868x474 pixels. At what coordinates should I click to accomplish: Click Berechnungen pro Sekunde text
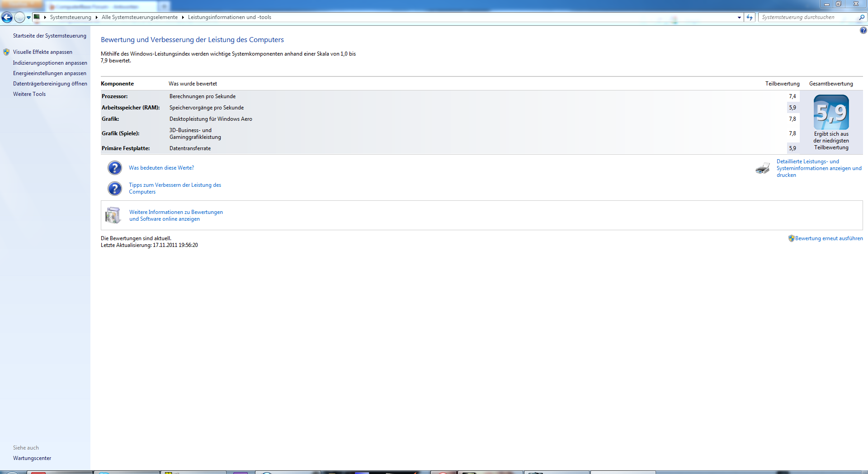click(203, 96)
